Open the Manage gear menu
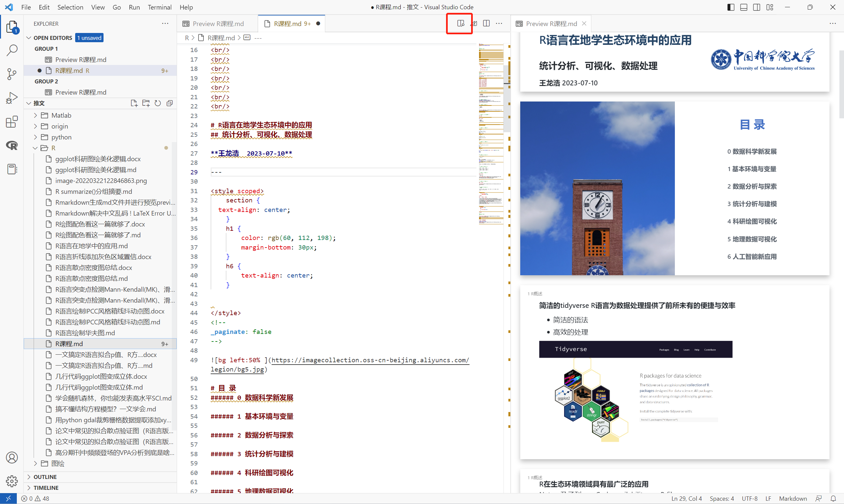The width and height of the screenshot is (844, 504). coord(12,481)
